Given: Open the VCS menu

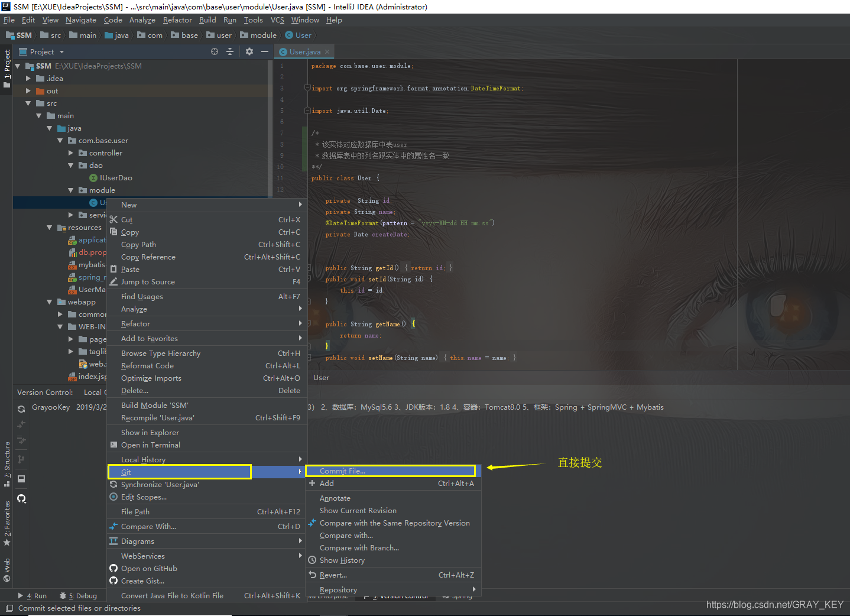Looking at the screenshot, I should pyautogui.click(x=277, y=20).
